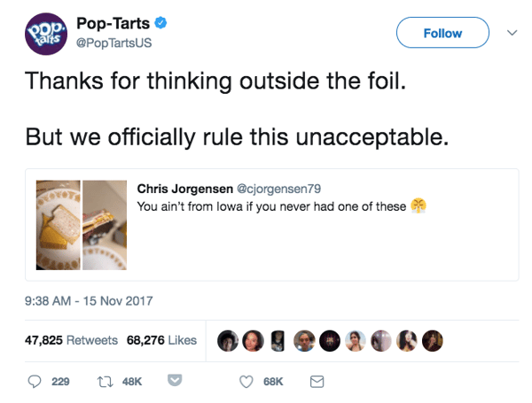Click the first liker's avatar
Image resolution: width=532 pixels, height=403 pixels.
(228, 340)
